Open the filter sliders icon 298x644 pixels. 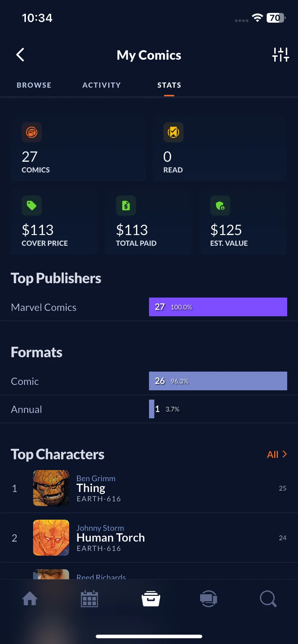click(281, 55)
